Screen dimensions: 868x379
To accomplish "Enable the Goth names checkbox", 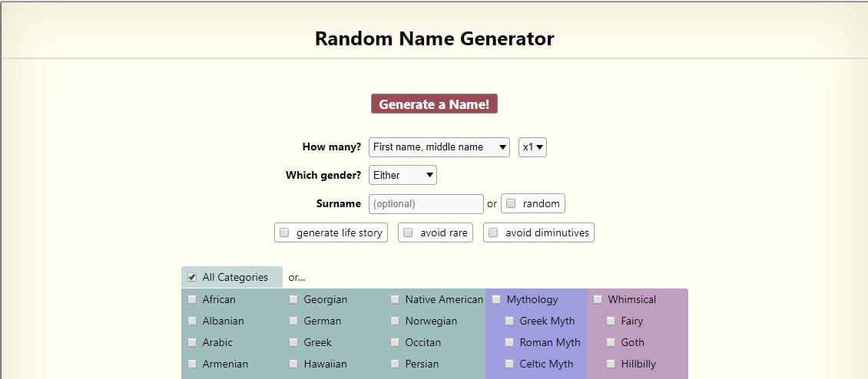I will pos(611,342).
